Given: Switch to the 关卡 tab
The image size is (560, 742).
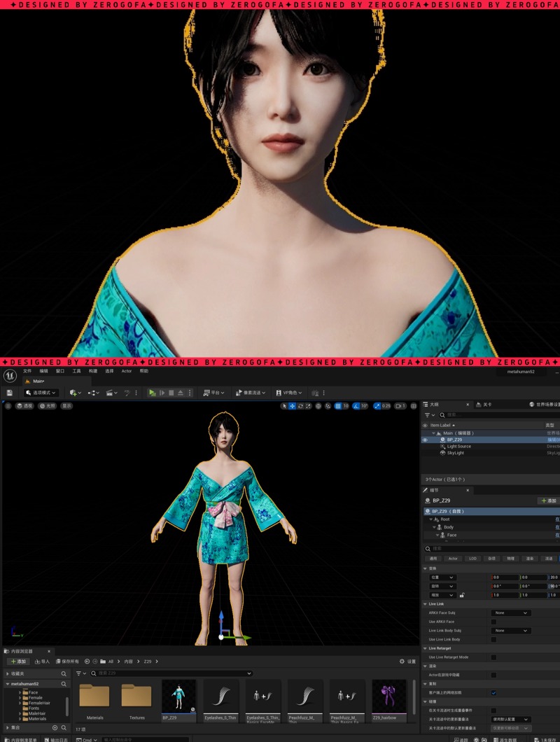Looking at the screenshot, I should 484,405.
